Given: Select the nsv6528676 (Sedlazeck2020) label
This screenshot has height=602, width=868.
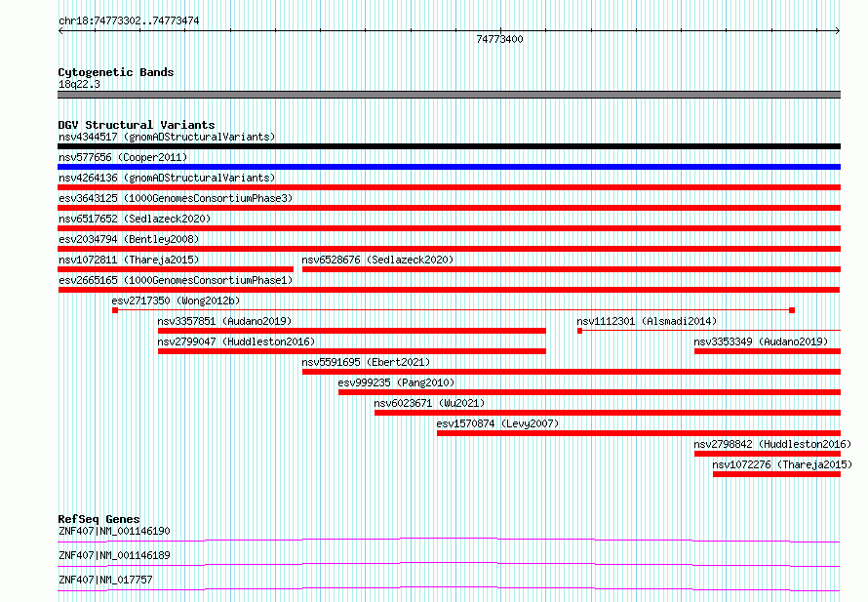Looking at the screenshot, I should click(377, 260).
